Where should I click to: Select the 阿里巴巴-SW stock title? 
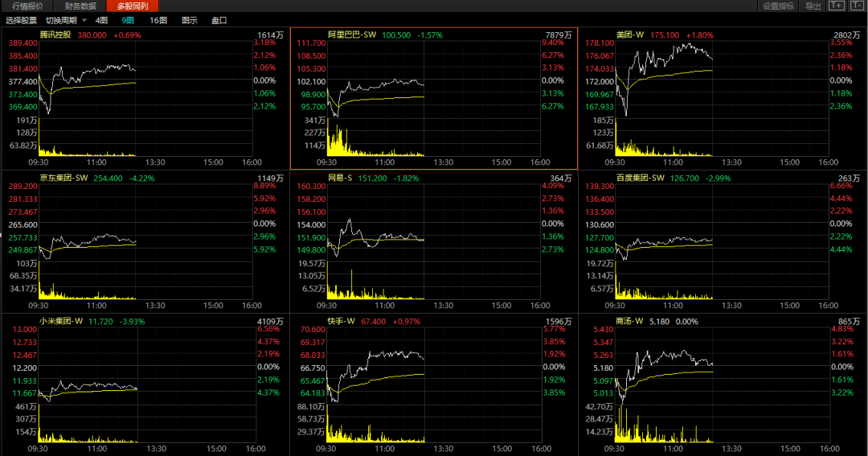351,35
